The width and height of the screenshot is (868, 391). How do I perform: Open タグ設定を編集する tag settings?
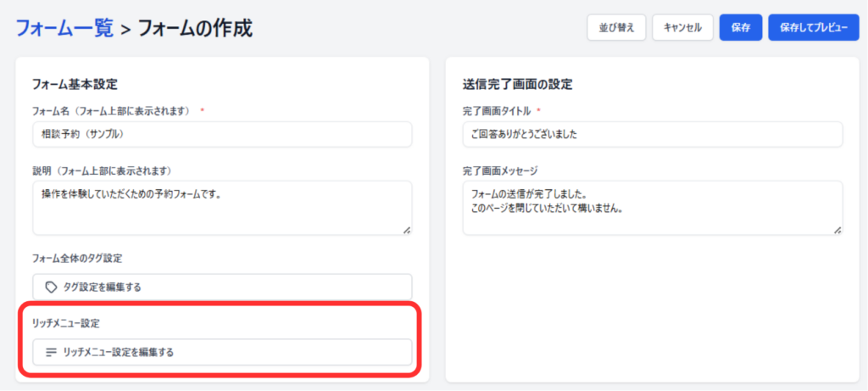pos(222,287)
